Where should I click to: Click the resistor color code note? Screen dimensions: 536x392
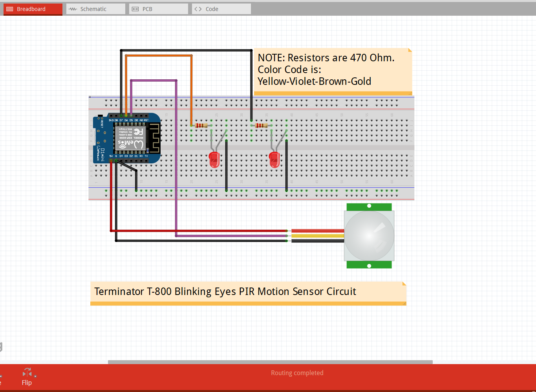pos(333,71)
